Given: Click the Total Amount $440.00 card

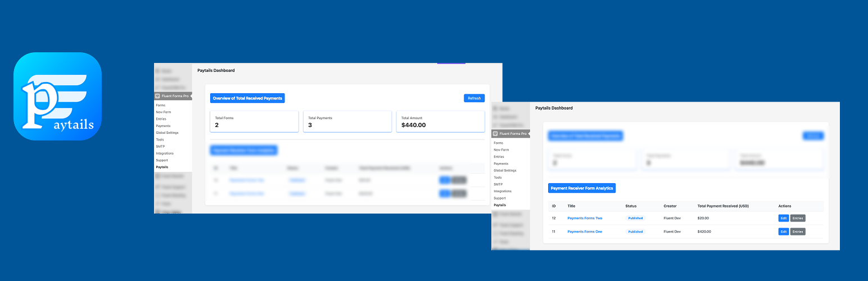Looking at the screenshot, I should point(440,121).
